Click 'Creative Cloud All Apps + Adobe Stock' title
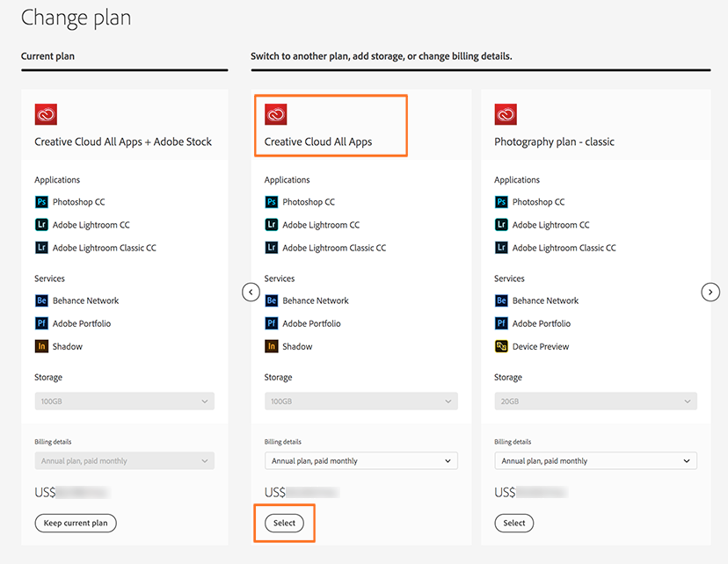The height and width of the screenshot is (564, 728). point(123,142)
